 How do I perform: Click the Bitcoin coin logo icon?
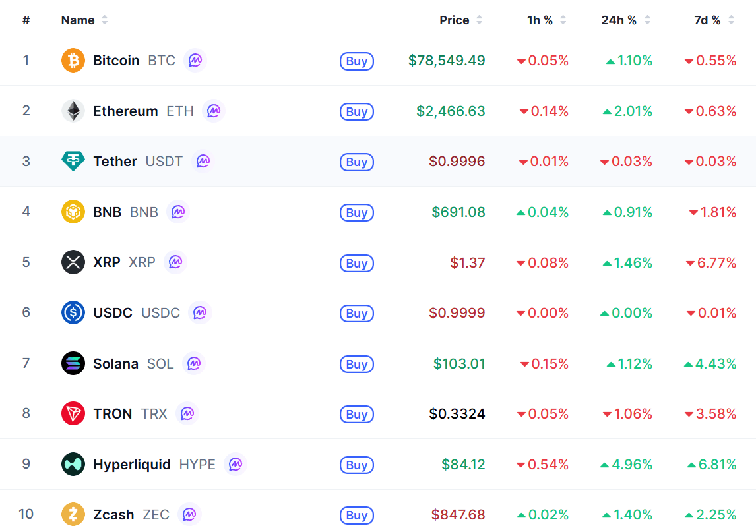(x=73, y=60)
